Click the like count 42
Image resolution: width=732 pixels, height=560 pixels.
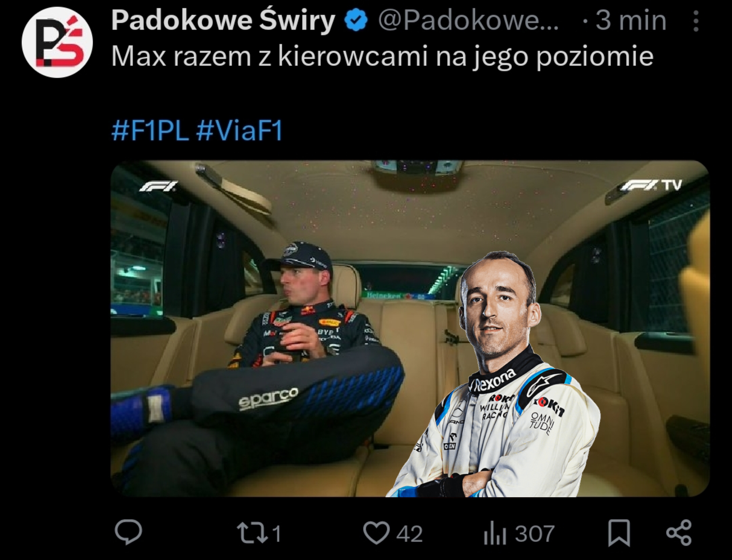(x=409, y=534)
